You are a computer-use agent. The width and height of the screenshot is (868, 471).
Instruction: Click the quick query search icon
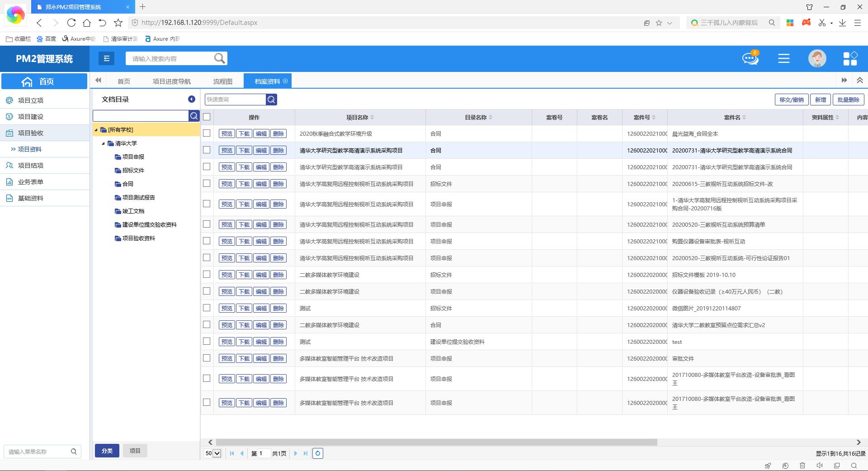[271, 100]
